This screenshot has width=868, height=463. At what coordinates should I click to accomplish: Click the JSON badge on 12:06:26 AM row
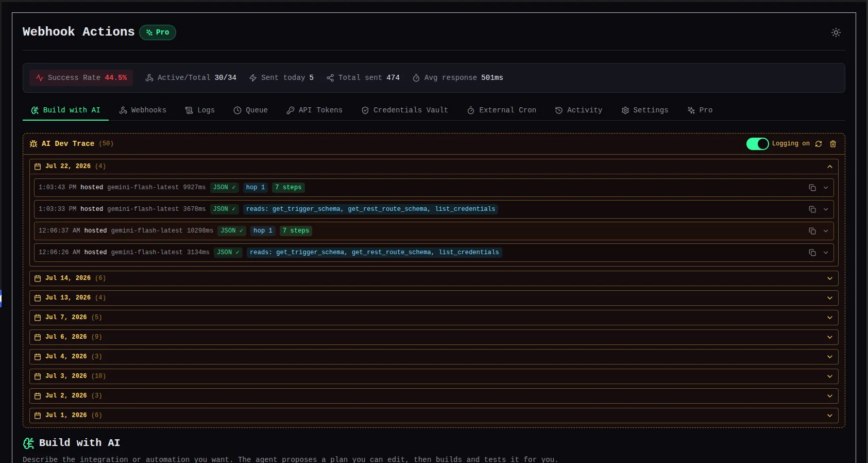(x=228, y=253)
